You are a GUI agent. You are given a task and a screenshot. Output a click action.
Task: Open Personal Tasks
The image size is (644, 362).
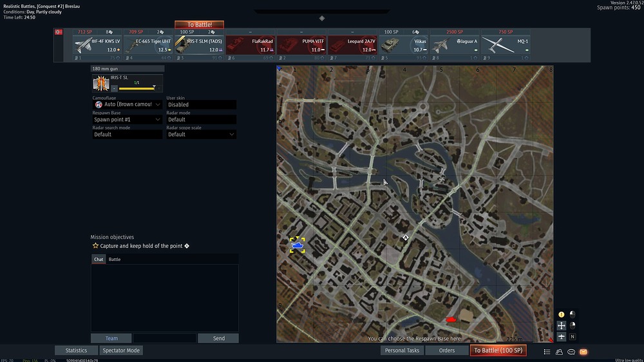coord(402,350)
